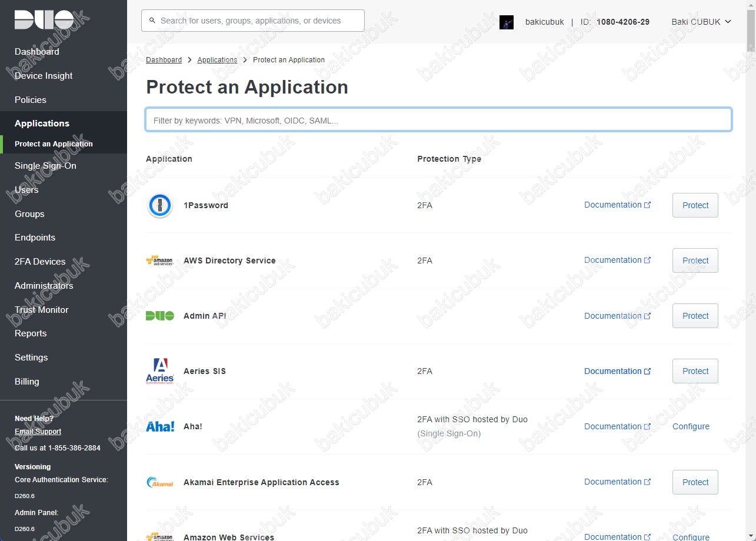Click the Amazon Web Services logo

[x=159, y=536]
